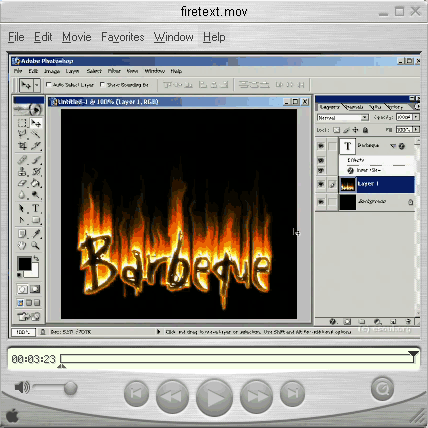
Task: Select the Pen tool
Action: tap(22, 220)
